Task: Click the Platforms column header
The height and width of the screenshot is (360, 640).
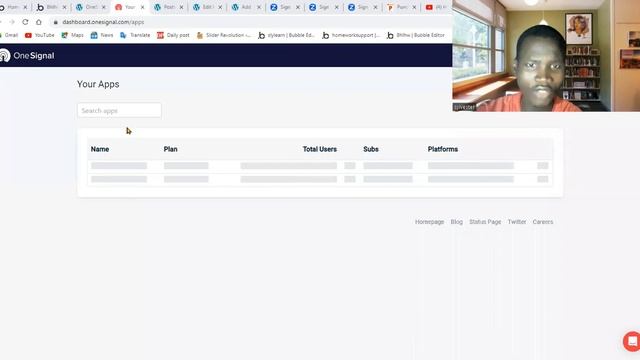Action: 442,149
